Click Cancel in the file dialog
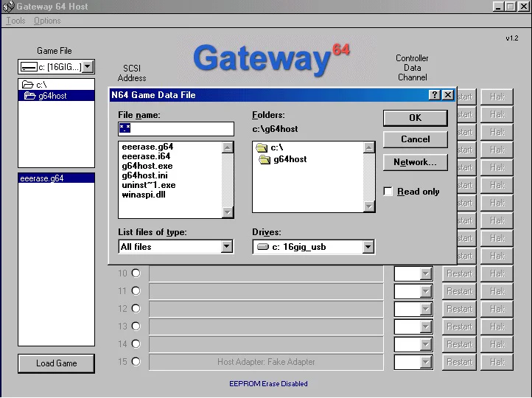Image resolution: width=532 pixels, height=398 pixels. click(x=416, y=139)
